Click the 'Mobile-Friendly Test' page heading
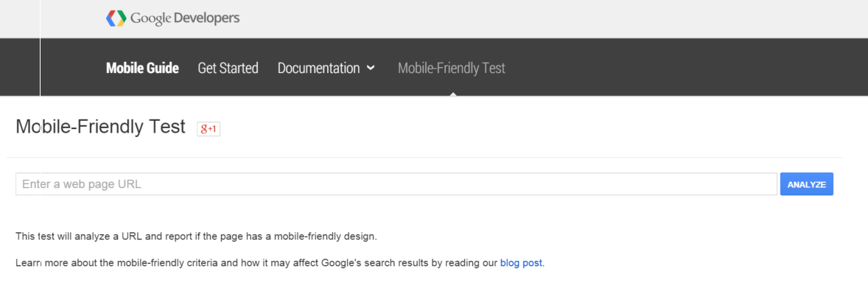The width and height of the screenshot is (868, 297). click(100, 127)
